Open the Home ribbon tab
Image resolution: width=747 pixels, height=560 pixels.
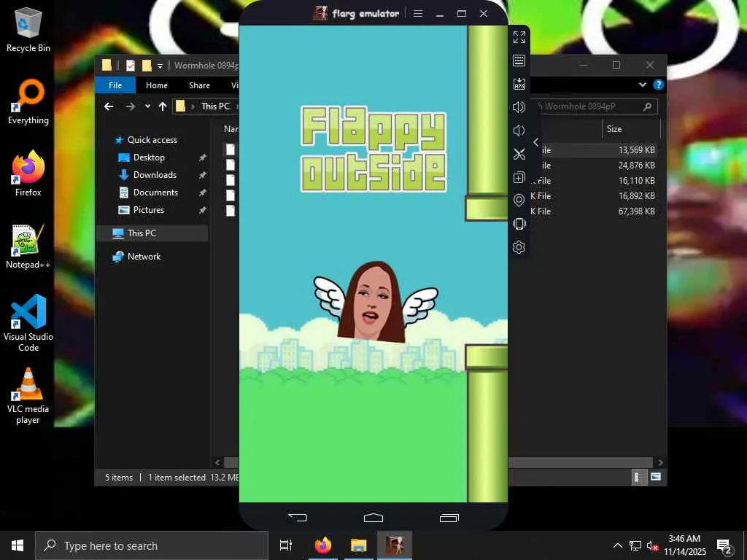tap(157, 85)
